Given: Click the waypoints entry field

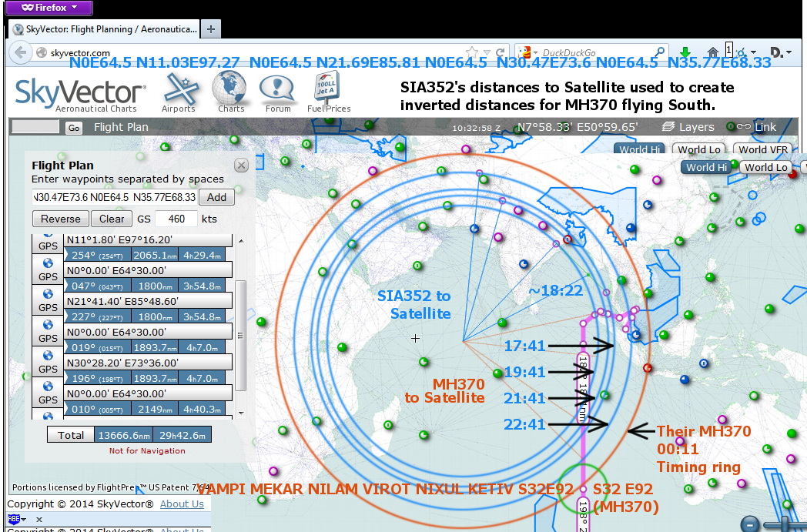Looking at the screenshot, I should [114, 197].
